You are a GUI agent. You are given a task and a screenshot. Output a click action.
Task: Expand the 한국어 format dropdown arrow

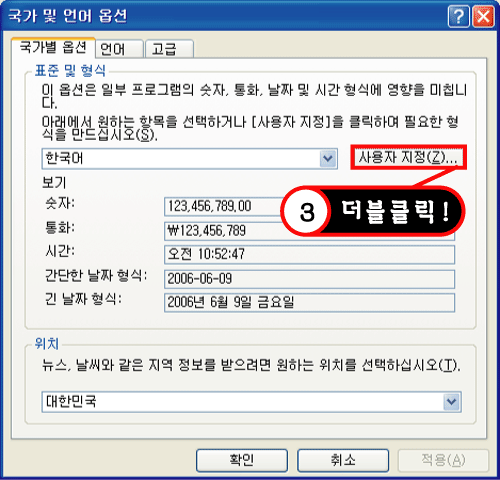328,159
